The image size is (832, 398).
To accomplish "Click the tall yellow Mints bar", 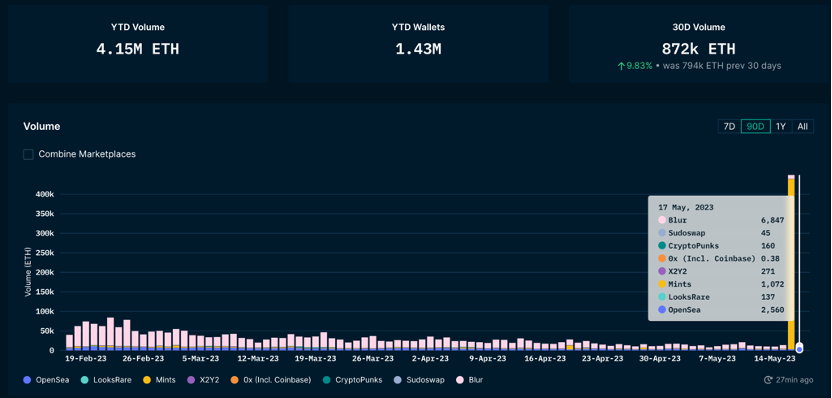I will 791,264.
